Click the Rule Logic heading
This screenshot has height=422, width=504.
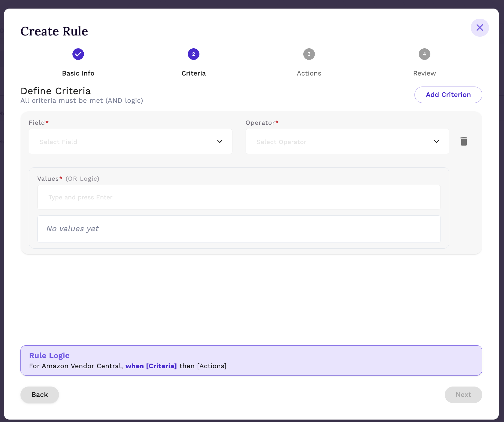pyautogui.click(x=49, y=356)
